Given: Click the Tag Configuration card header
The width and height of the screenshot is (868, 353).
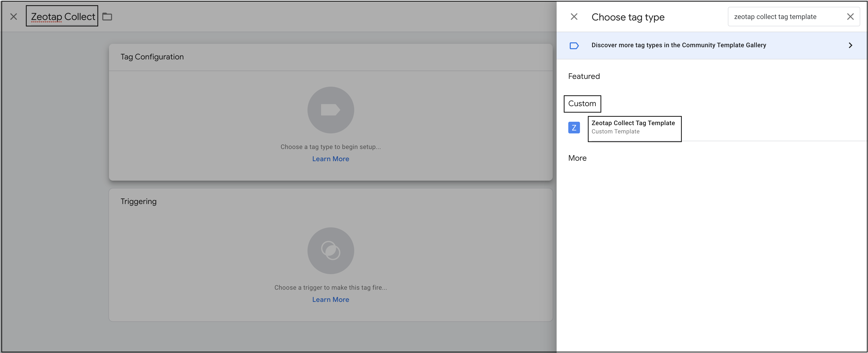Looking at the screenshot, I should [x=152, y=57].
